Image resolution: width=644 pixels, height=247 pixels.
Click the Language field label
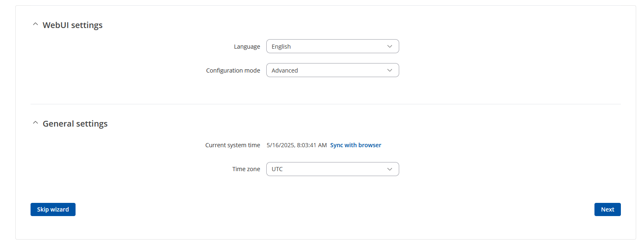pos(247,47)
